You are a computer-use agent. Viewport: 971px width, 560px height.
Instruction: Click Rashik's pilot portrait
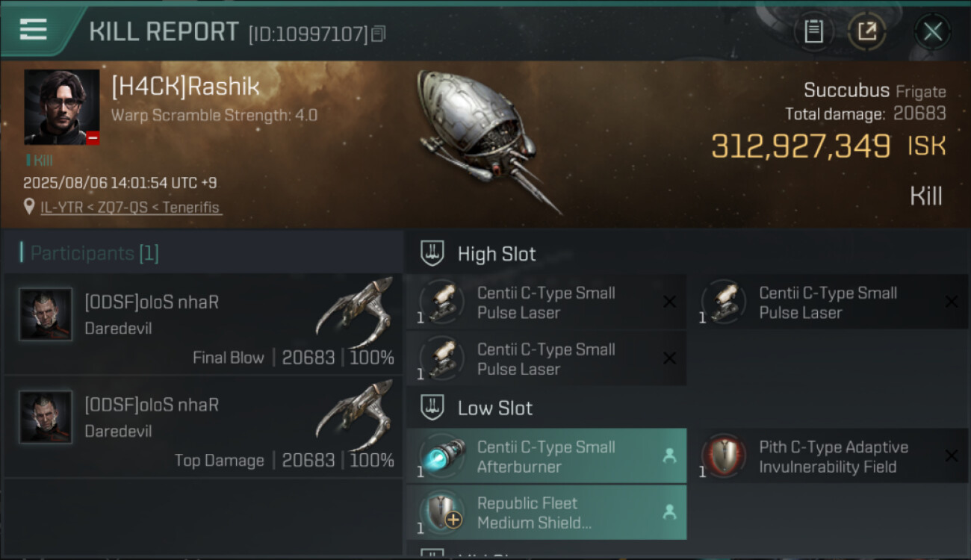point(61,107)
